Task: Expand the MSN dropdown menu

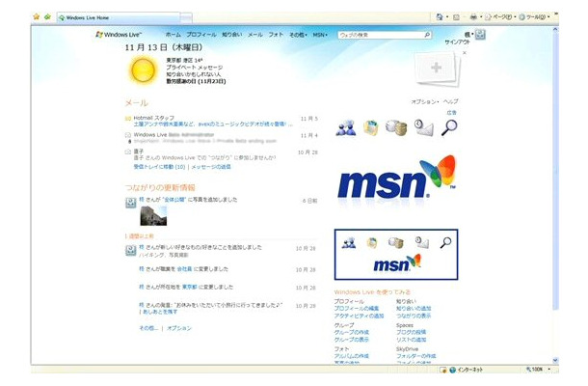Action: (320, 35)
